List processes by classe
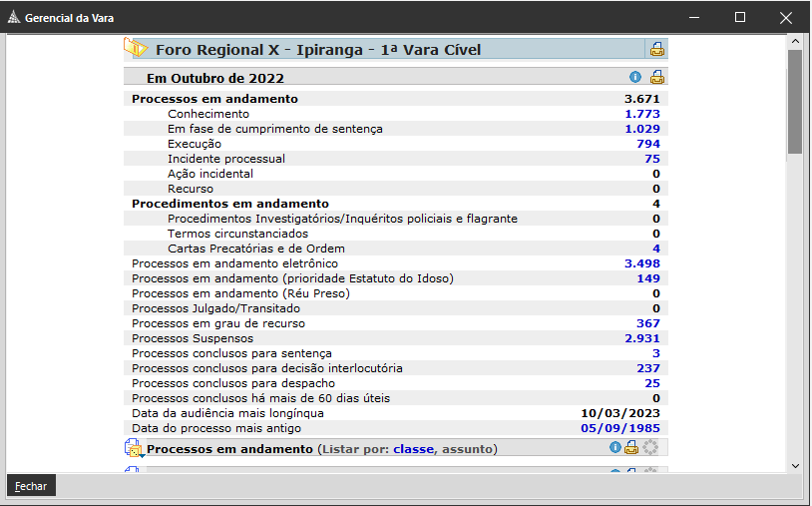 point(413,449)
